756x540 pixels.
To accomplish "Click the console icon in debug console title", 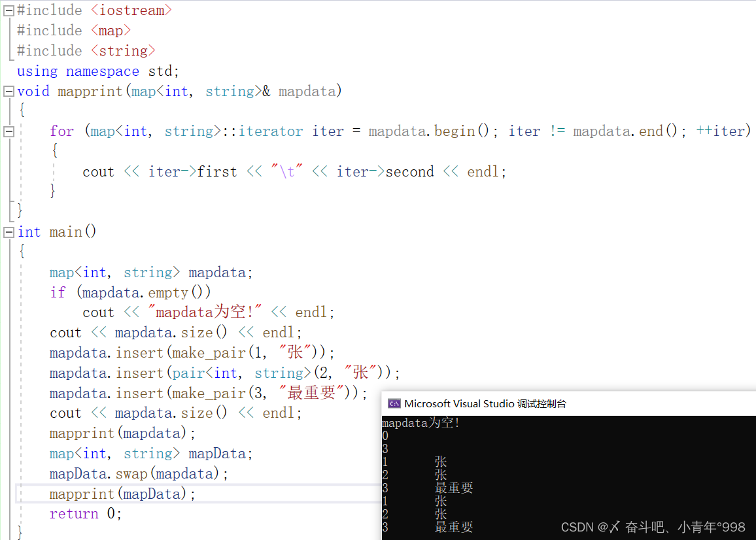I will [394, 403].
